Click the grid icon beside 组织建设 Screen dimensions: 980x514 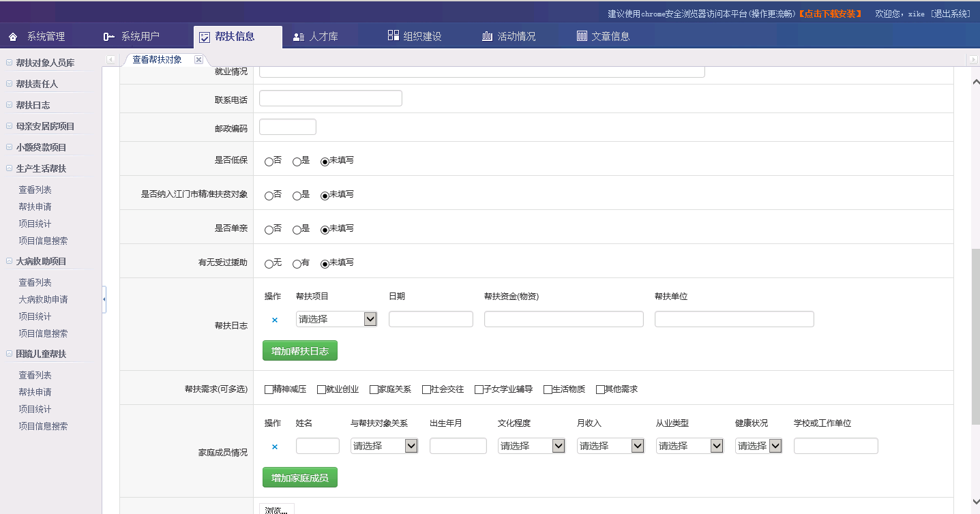[x=393, y=36]
